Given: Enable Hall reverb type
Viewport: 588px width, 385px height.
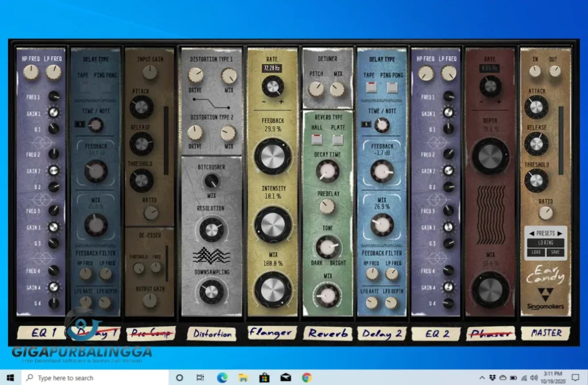Looking at the screenshot, I should tap(316, 139).
